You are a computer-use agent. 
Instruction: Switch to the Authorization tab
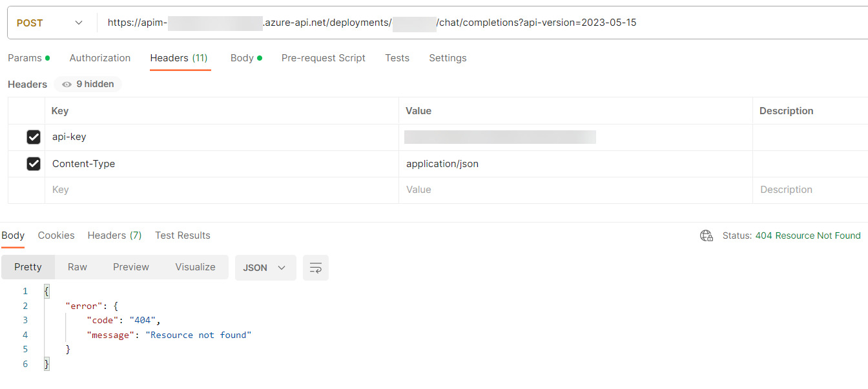99,58
